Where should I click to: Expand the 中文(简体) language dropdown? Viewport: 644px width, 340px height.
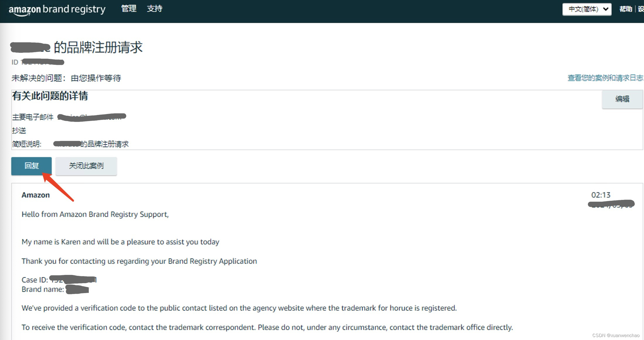coord(584,9)
